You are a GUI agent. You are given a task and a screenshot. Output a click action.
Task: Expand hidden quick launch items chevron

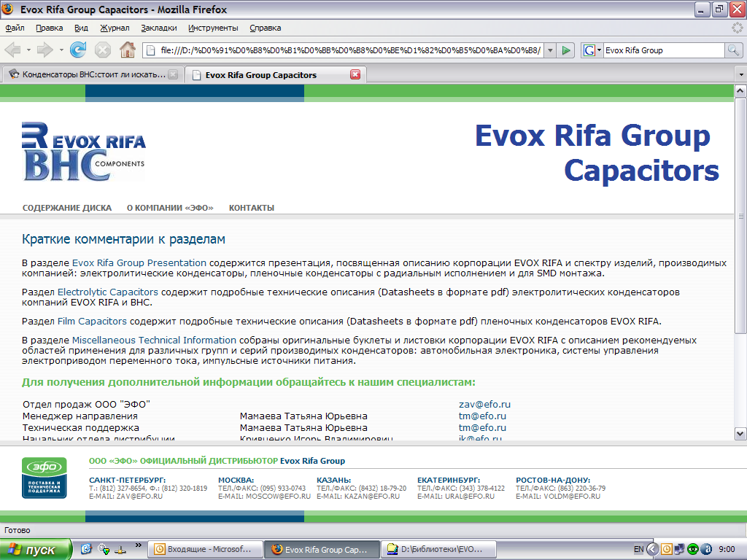(138, 545)
